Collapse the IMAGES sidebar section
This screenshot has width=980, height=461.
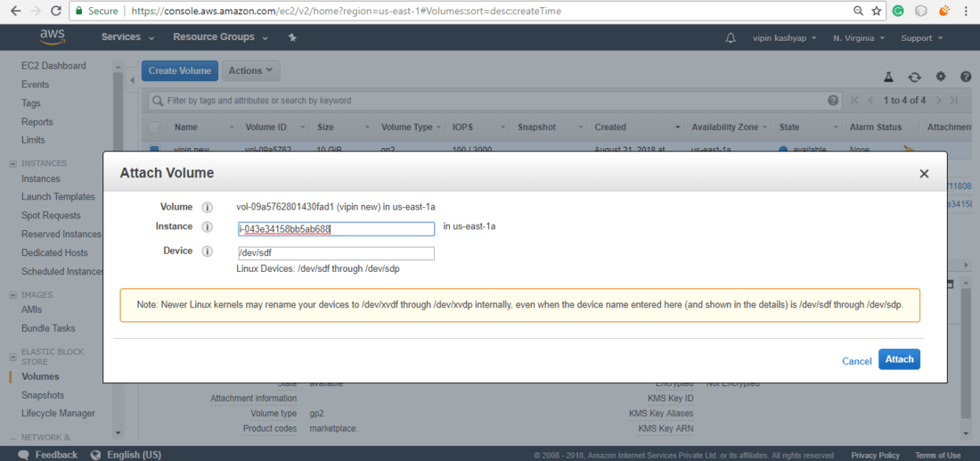point(12,295)
